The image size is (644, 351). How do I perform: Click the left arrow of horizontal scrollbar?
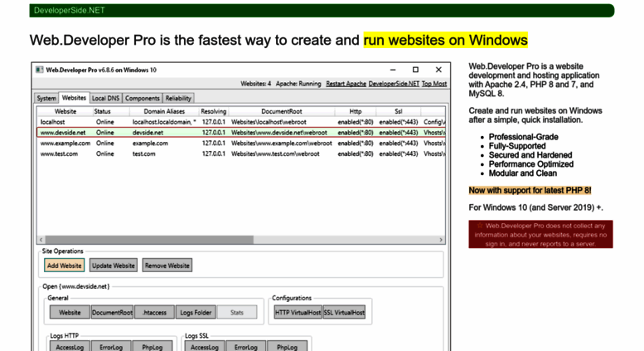[41, 240]
